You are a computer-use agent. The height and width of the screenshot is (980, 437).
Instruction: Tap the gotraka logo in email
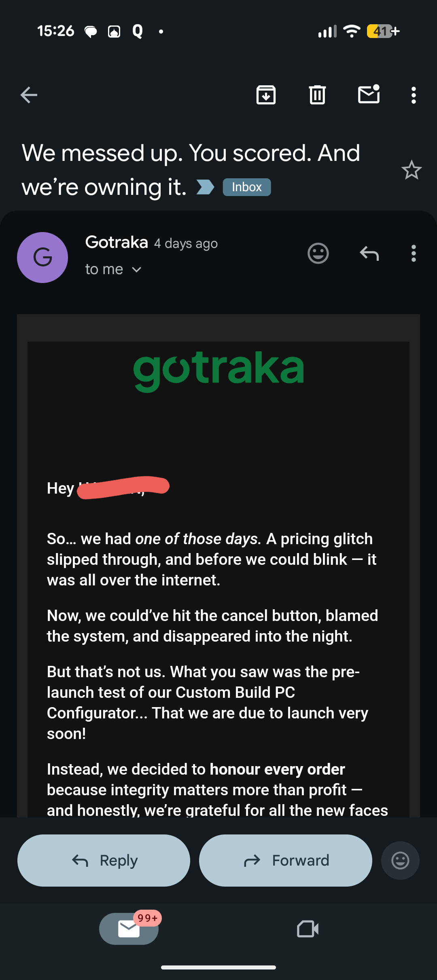218,370
